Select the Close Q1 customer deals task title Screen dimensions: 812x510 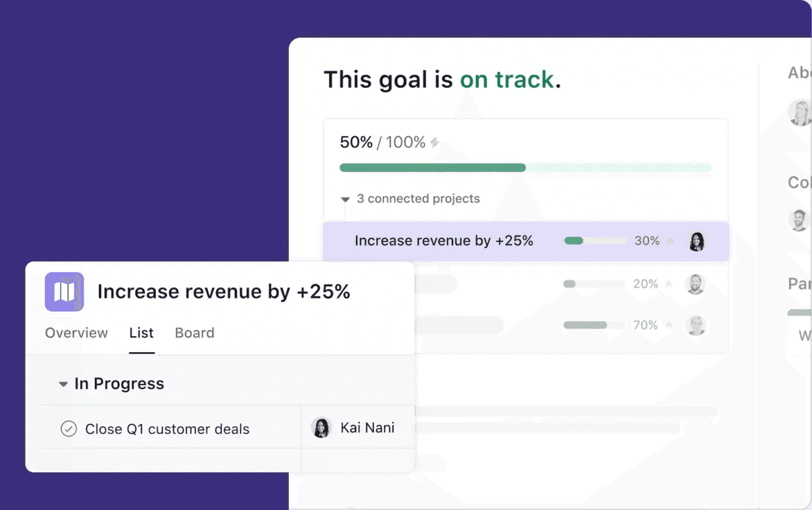tap(167, 429)
